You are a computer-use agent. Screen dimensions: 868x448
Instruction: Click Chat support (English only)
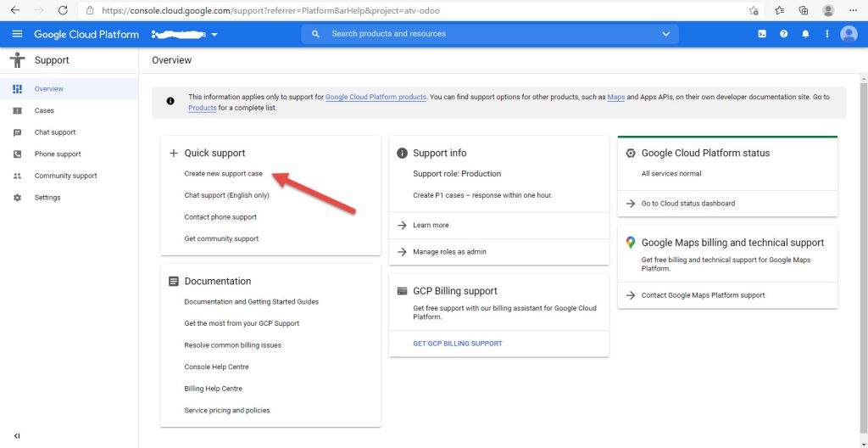226,195
